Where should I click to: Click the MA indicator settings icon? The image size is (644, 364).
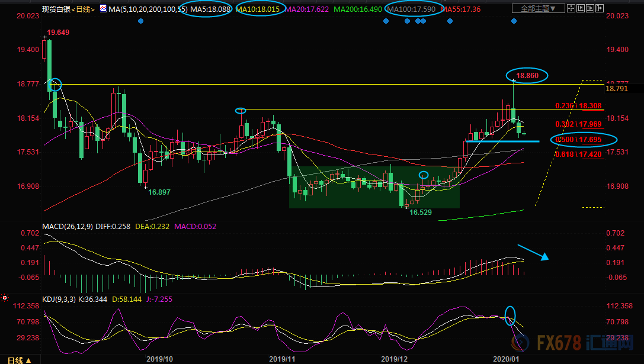click(103, 9)
